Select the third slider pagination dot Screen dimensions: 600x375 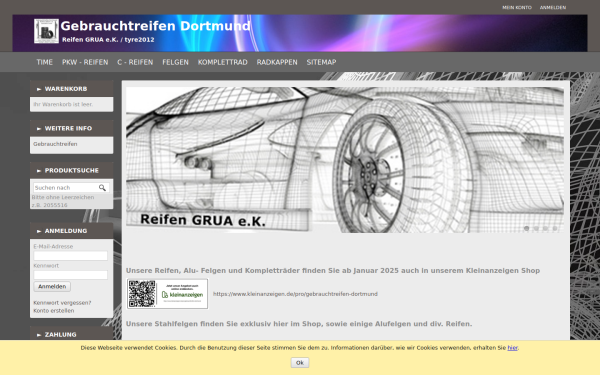click(545, 228)
